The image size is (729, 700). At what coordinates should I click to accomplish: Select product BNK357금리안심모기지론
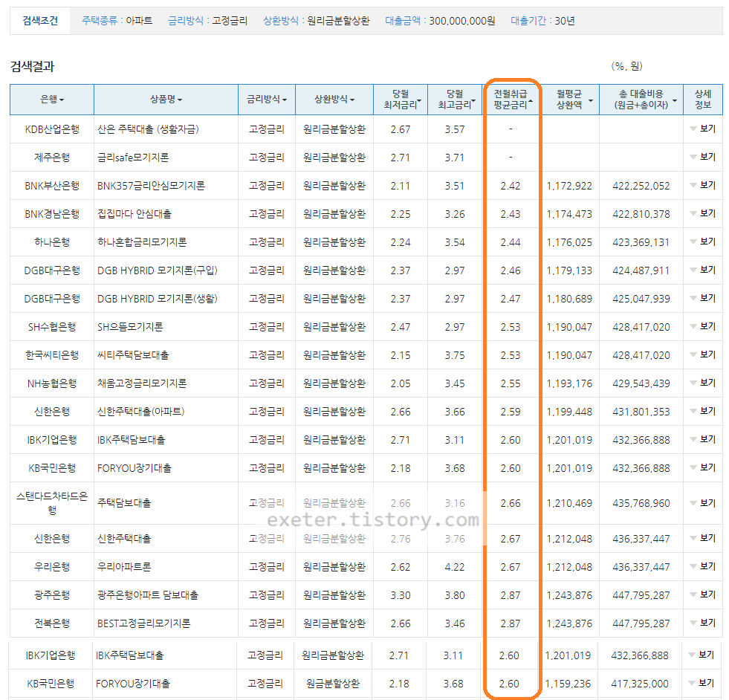coord(151,186)
